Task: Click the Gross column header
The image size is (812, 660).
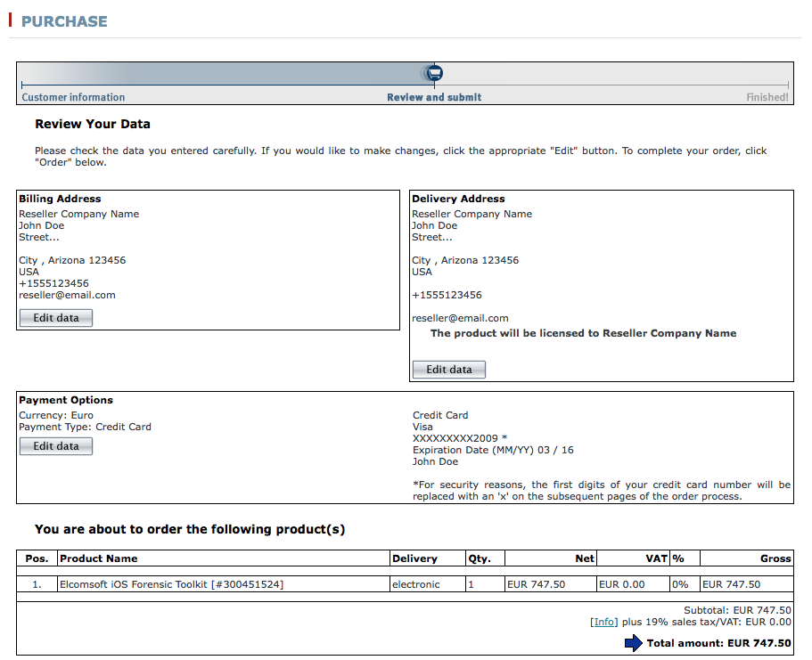Action: click(x=775, y=558)
